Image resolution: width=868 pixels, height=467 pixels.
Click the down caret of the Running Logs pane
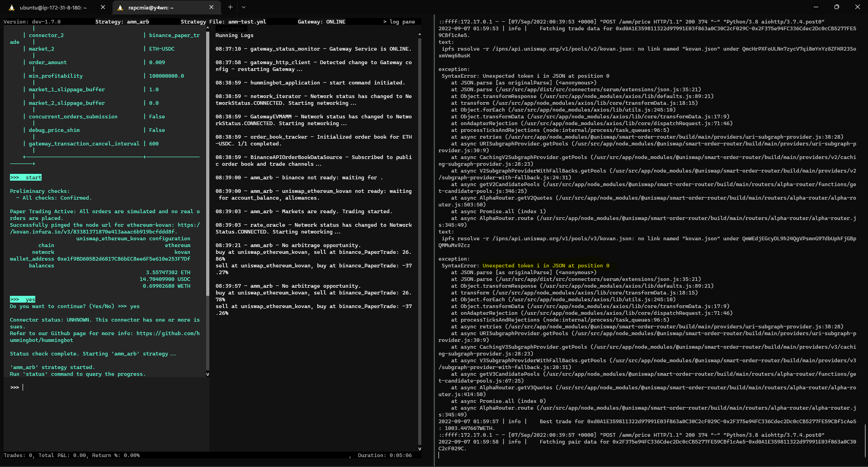coord(419,448)
